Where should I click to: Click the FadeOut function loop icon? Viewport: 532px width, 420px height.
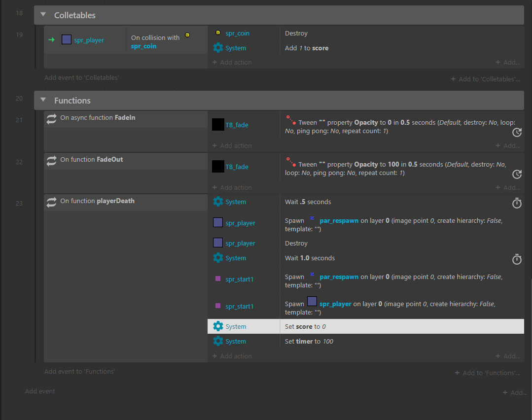pos(52,161)
